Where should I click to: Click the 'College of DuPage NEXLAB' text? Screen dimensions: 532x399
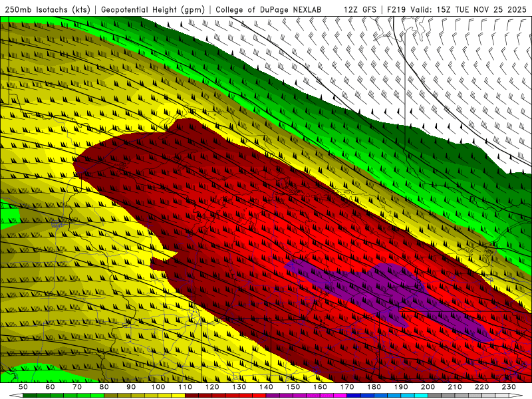pyautogui.click(x=269, y=9)
